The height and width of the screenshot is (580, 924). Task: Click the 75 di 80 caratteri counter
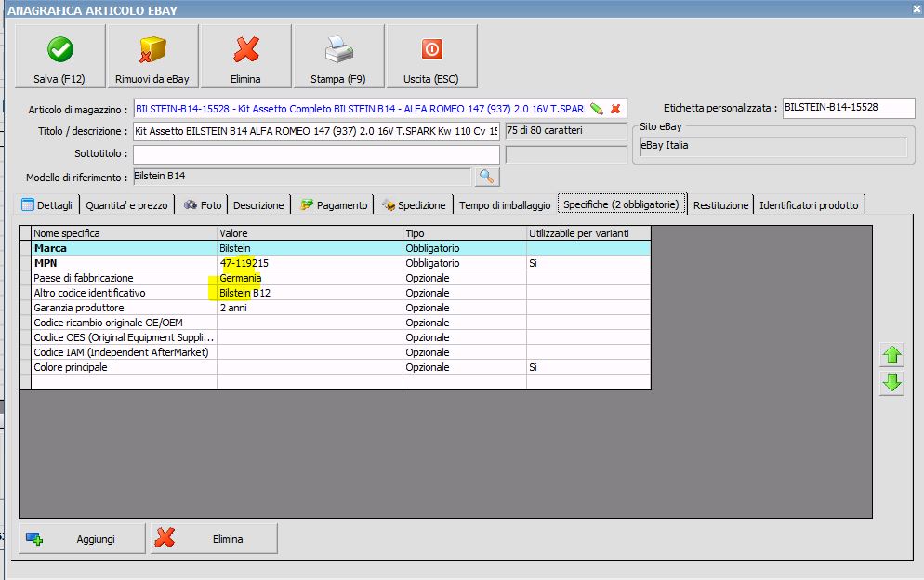click(566, 131)
